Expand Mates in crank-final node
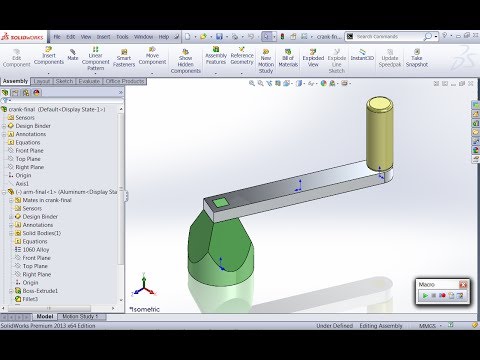 click(11, 200)
